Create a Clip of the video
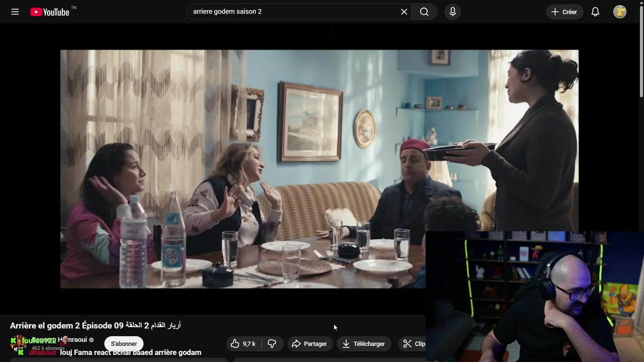This screenshot has width=644, height=362. 414,344
